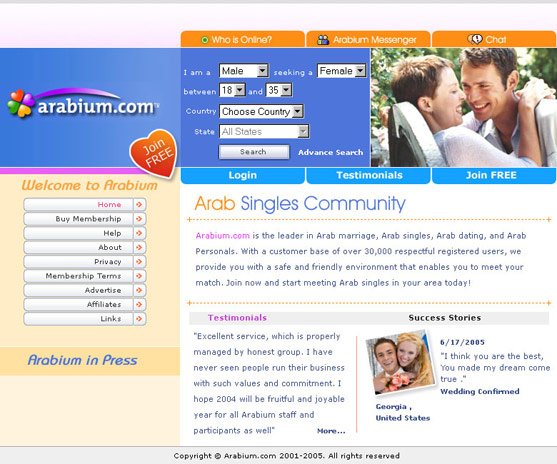Click the arabium.com flower logo

coord(21,103)
